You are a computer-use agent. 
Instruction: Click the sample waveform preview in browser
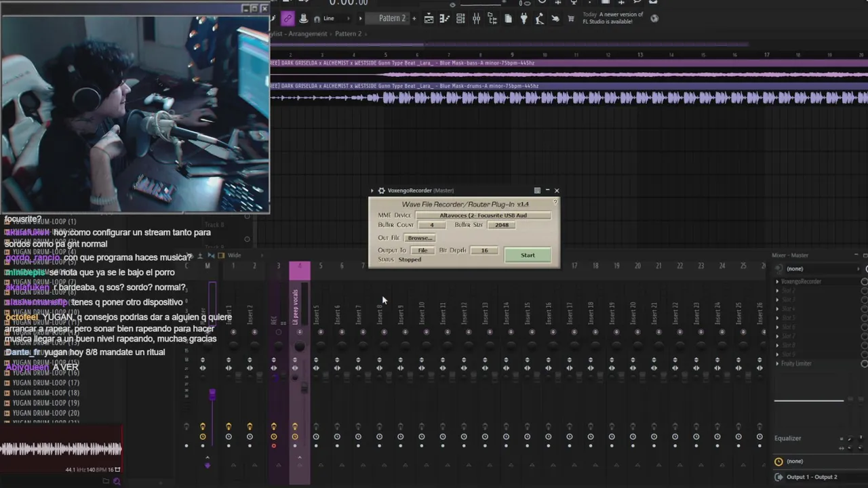pyautogui.click(x=61, y=448)
